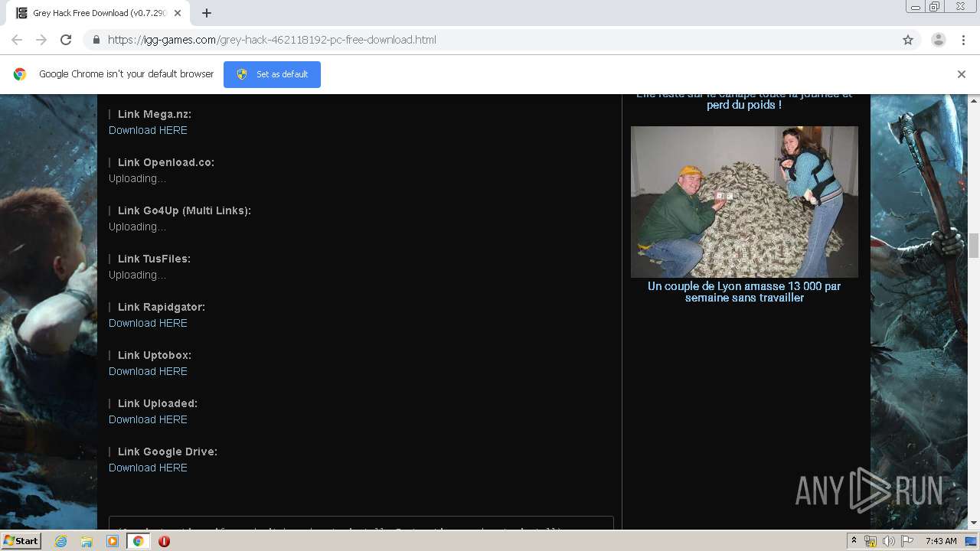Open the media player taskbar icon
Screen dimensions: 980x551
pos(113,541)
